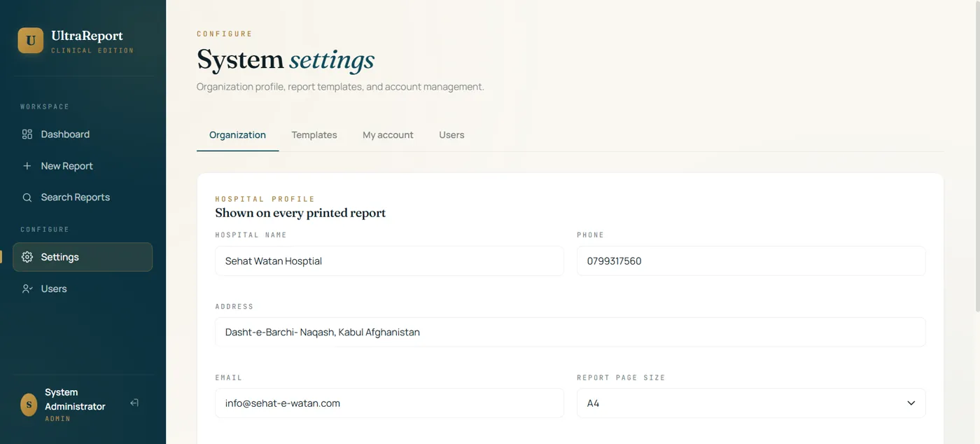This screenshot has height=444, width=980.
Task: Focus the Phone number field
Action: [x=751, y=261]
